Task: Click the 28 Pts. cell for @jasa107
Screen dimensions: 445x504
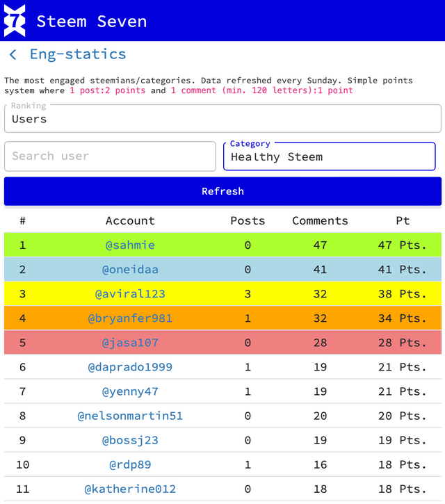Action: (403, 343)
